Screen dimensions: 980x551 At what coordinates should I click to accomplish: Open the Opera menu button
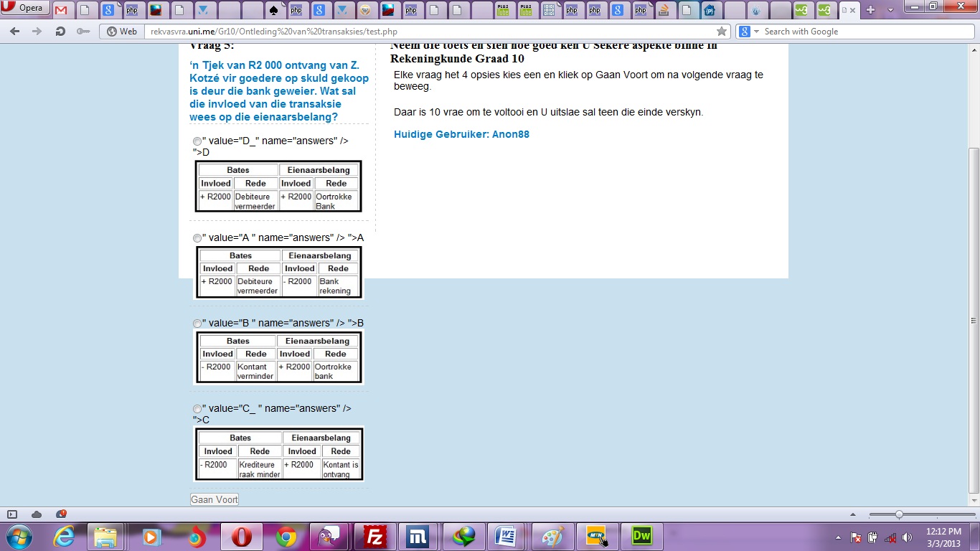tap(25, 9)
